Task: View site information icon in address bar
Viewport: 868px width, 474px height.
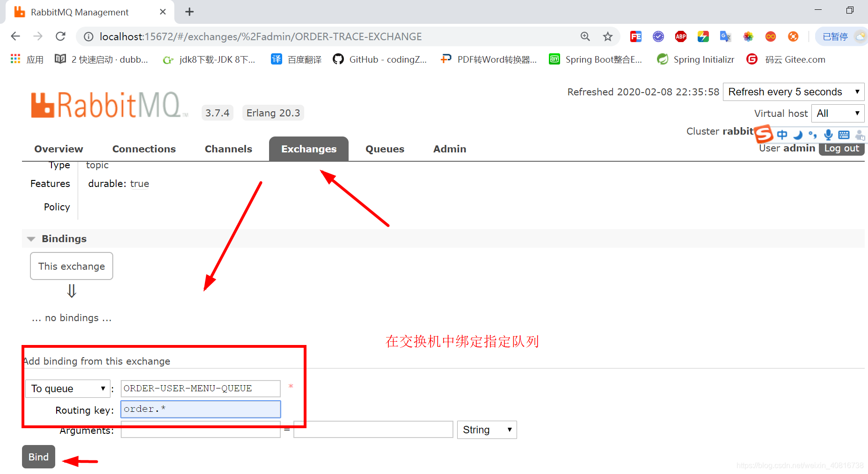Action: [88, 36]
